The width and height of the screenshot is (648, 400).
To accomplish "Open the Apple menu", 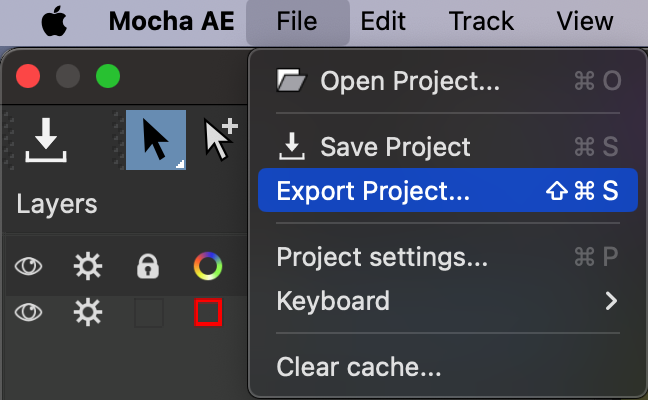I will click(x=53, y=21).
